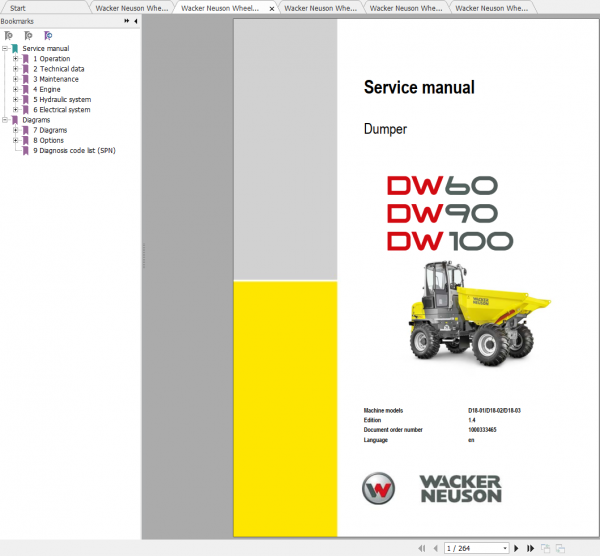Open the 2 Technical data bookmark
600x556 pixels.
(59, 69)
